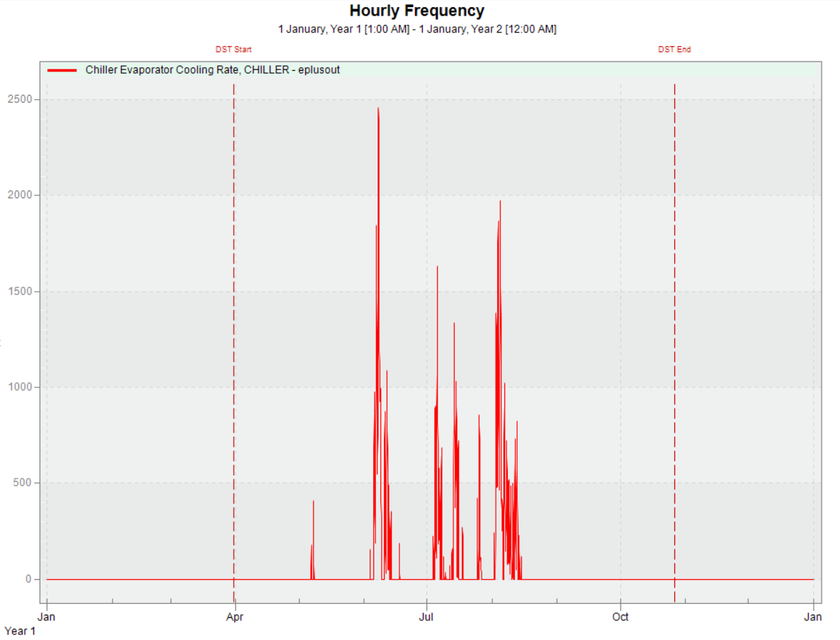Click the Oct x-axis label
The image size is (840, 640).
coord(620,617)
